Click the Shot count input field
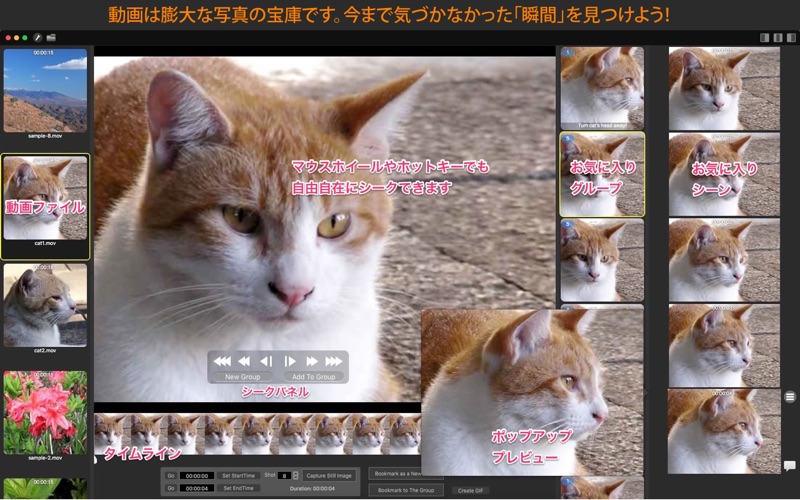The image size is (800, 500). pos(284,476)
